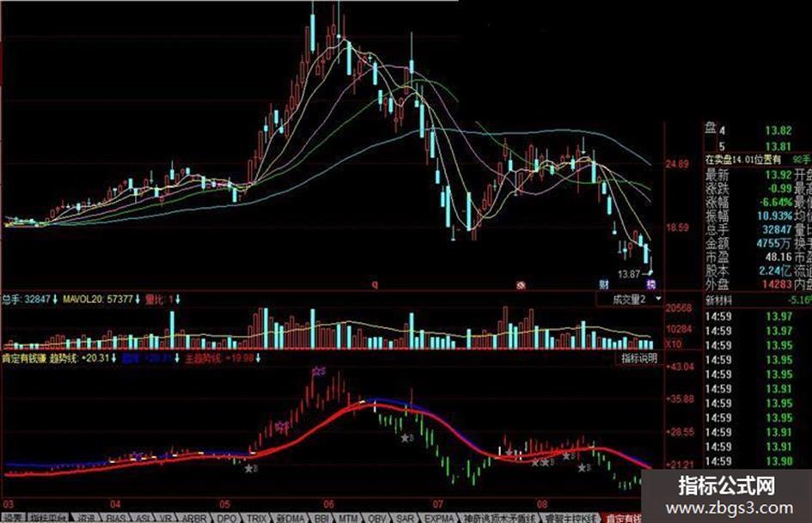Click the small red q marker under chart
812x523 pixels.
[x=375, y=284]
